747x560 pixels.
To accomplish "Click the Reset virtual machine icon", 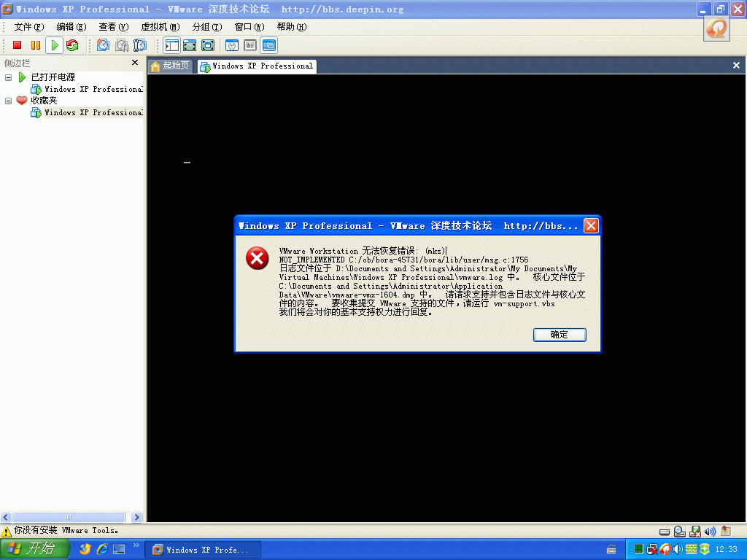I will (x=72, y=45).
